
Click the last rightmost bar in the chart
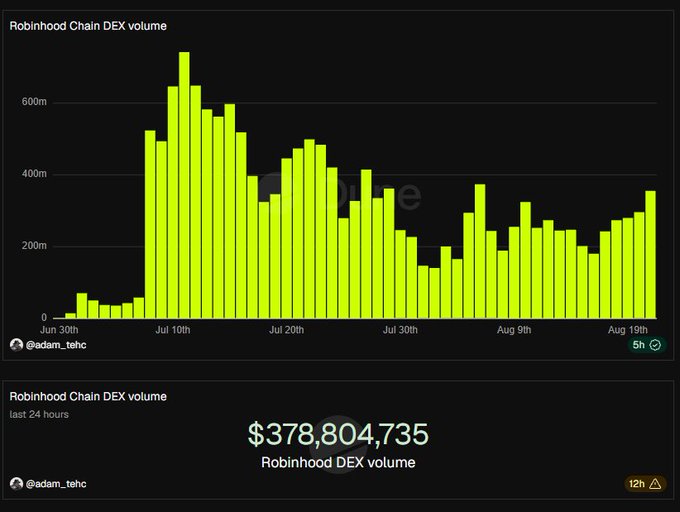tap(651, 254)
